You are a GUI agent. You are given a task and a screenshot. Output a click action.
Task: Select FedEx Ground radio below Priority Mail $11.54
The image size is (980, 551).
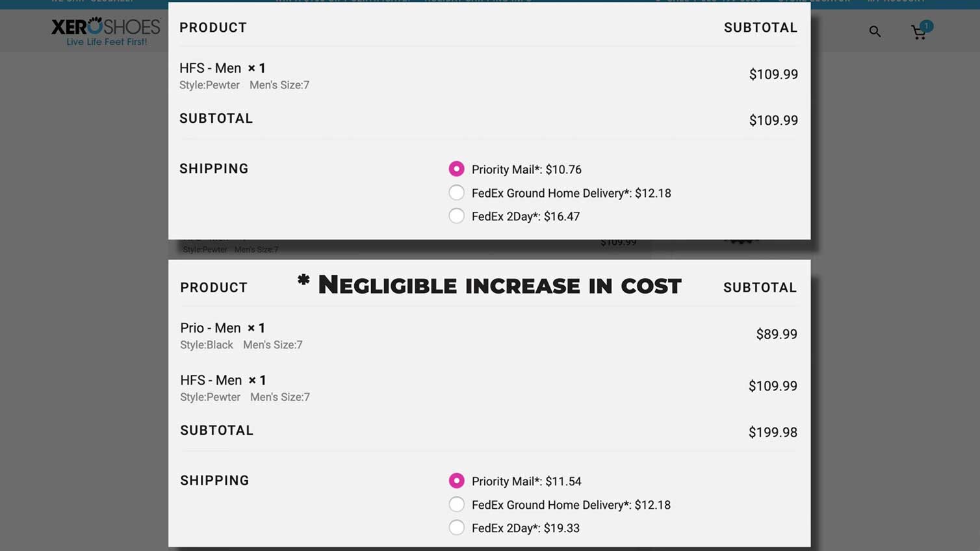tap(456, 504)
